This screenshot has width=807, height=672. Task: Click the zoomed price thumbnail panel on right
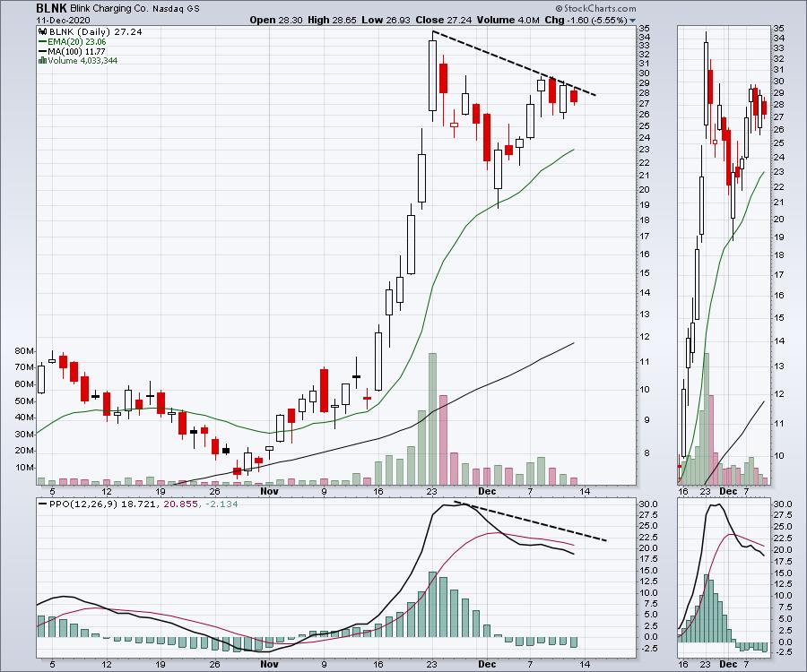tap(723, 254)
